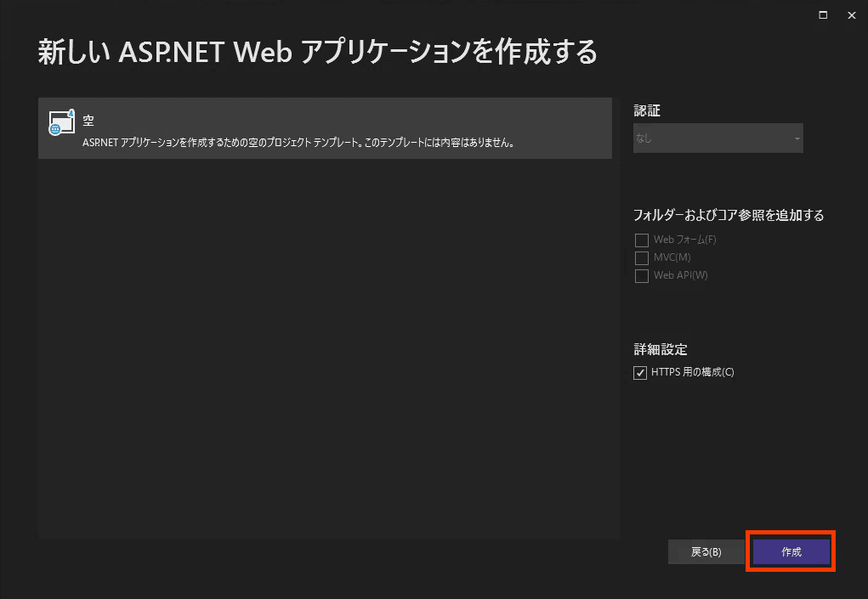The width and height of the screenshot is (868, 599).
Task: Select the 空 (Empty) project template
Action: click(x=325, y=128)
